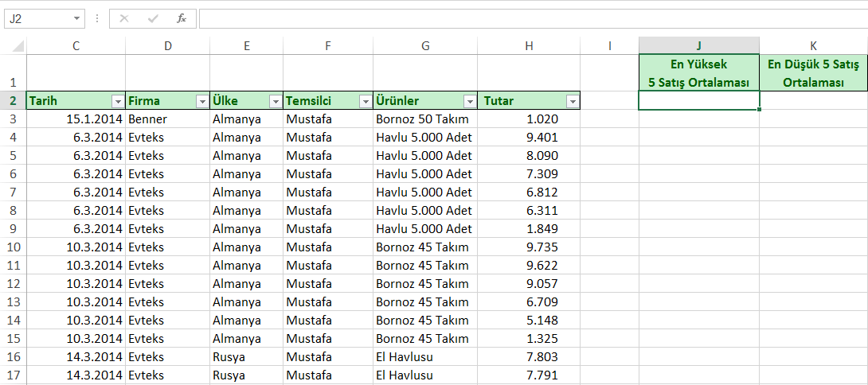The height and width of the screenshot is (385, 868).
Task: Expand the Ürünler filter dropdown
Action: click(x=469, y=101)
